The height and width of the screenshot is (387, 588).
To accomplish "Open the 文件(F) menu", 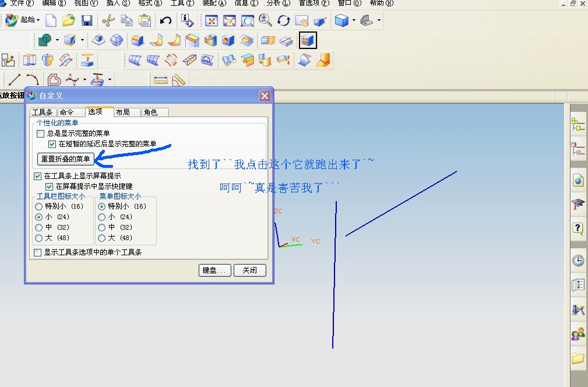I will (x=22, y=3).
